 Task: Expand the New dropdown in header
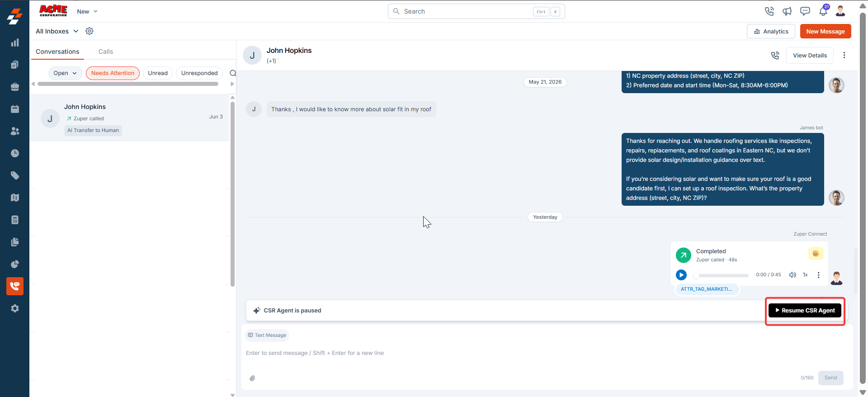pyautogui.click(x=87, y=11)
